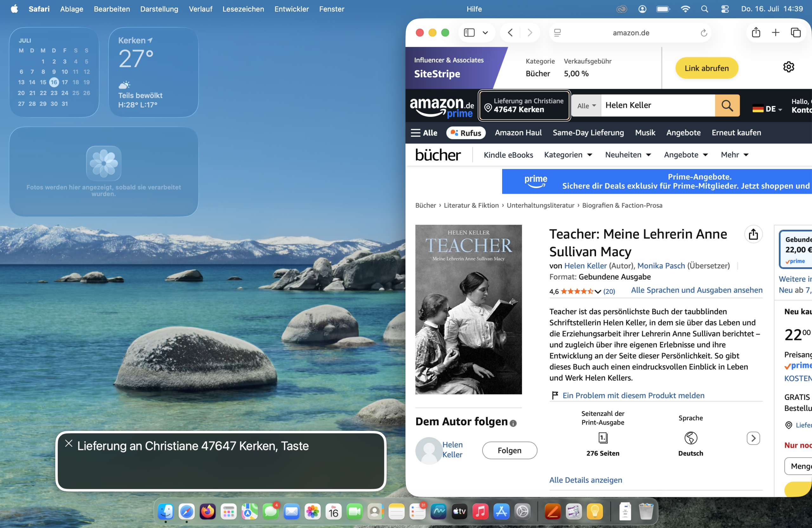Screen dimensions: 812x528
Task: Open Maps from the Dock
Action: click(x=249, y=512)
